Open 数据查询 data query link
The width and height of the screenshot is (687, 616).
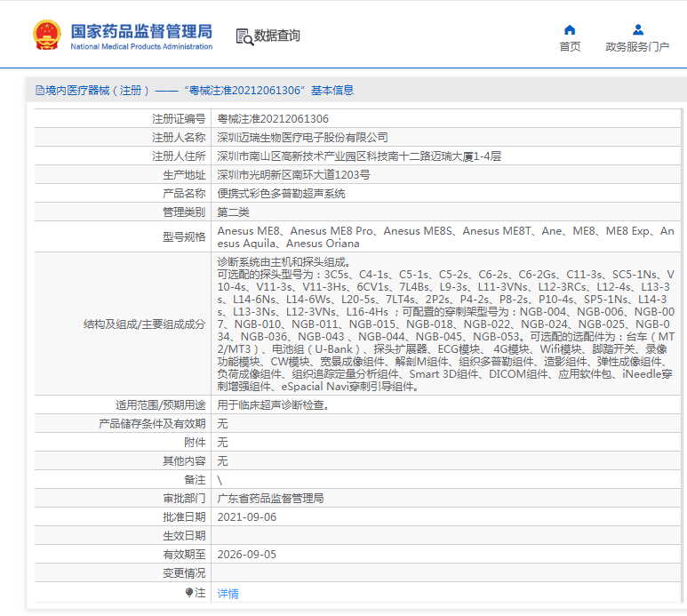277,36
